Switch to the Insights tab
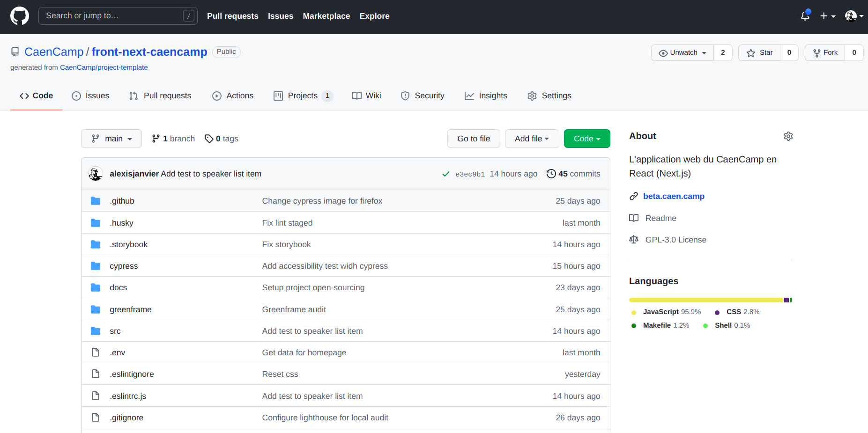 click(x=486, y=96)
